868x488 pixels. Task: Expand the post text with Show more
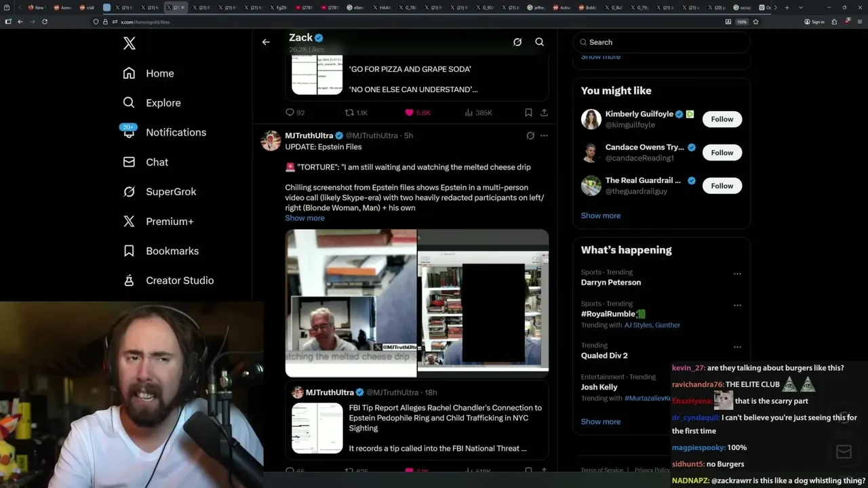coord(304,218)
